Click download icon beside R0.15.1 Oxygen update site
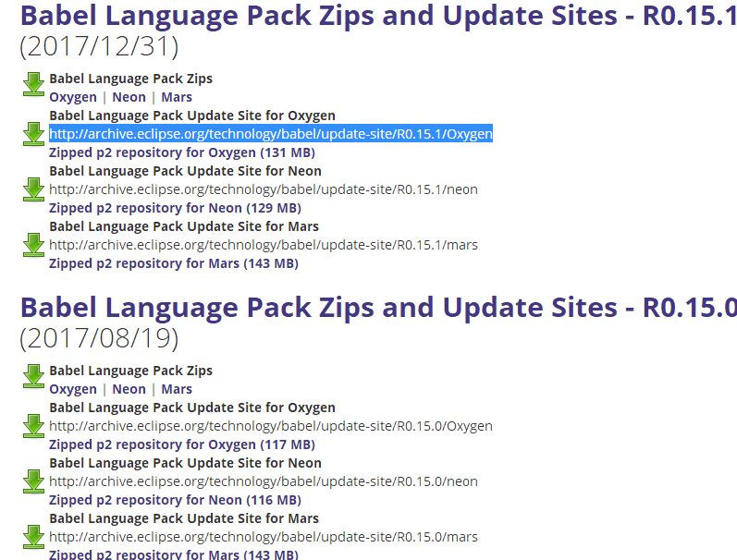 [33, 134]
